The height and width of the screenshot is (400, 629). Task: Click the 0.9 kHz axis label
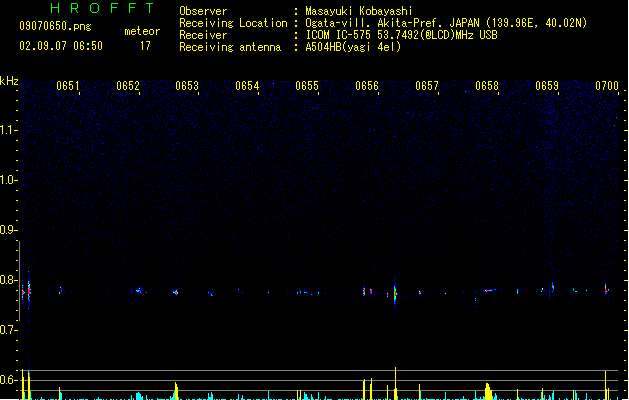coord(8,230)
